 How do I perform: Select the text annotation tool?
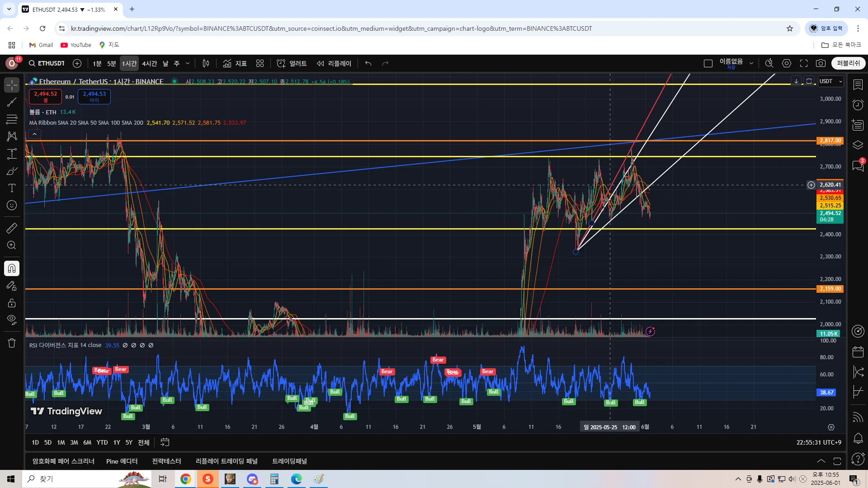(x=12, y=188)
